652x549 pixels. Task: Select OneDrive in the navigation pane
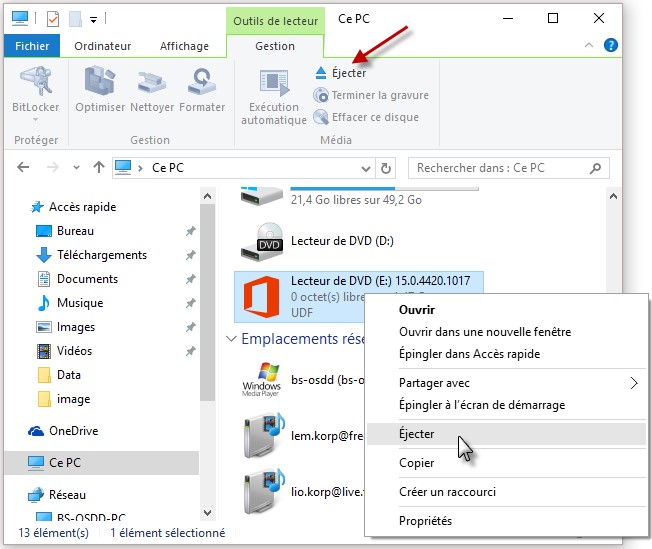pyautogui.click(x=74, y=430)
